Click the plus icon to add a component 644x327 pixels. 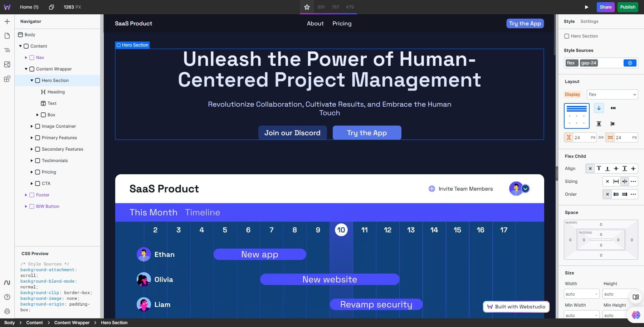pos(7,21)
